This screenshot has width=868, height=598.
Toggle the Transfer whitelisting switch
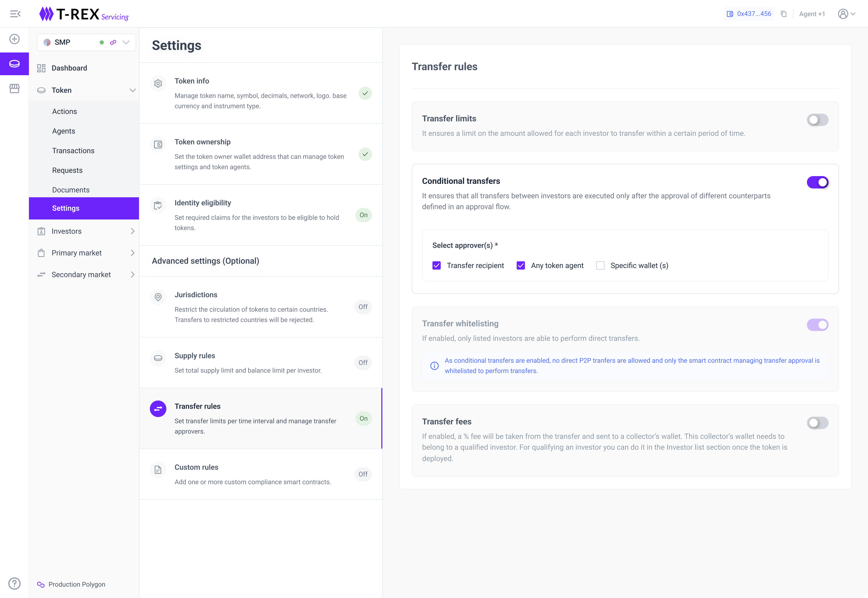click(817, 325)
